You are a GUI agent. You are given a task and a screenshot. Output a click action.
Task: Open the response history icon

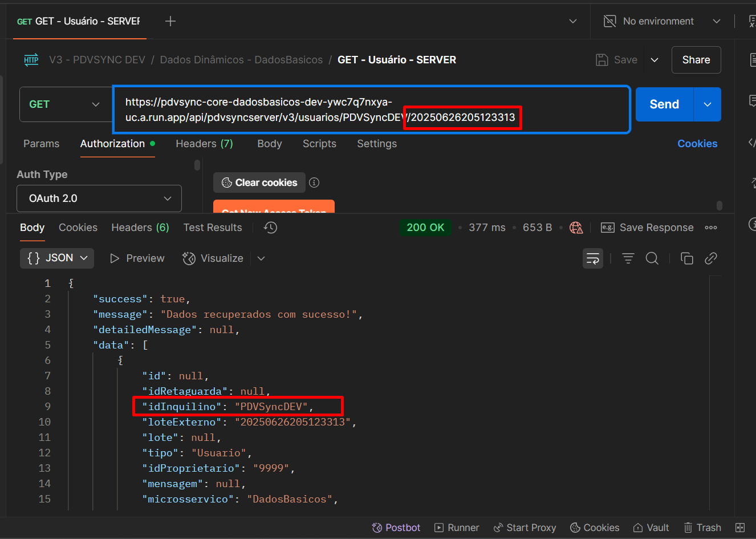(270, 228)
